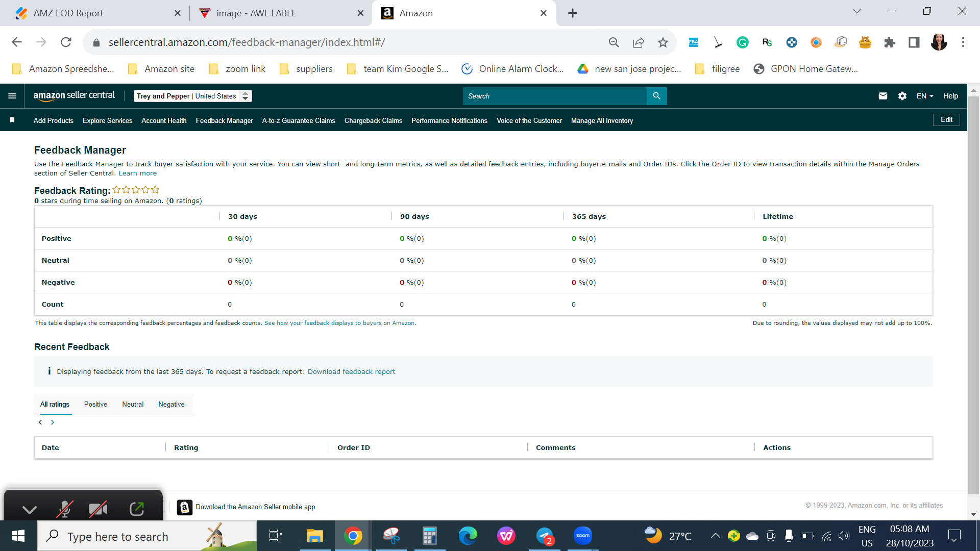This screenshot has width=980, height=551.
Task: Open Chargeback Claims in the nav bar
Action: point(373,120)
